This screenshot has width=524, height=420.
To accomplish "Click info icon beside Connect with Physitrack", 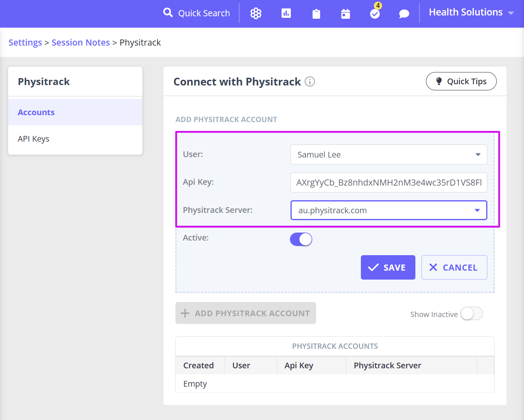I will click(310, 82).
